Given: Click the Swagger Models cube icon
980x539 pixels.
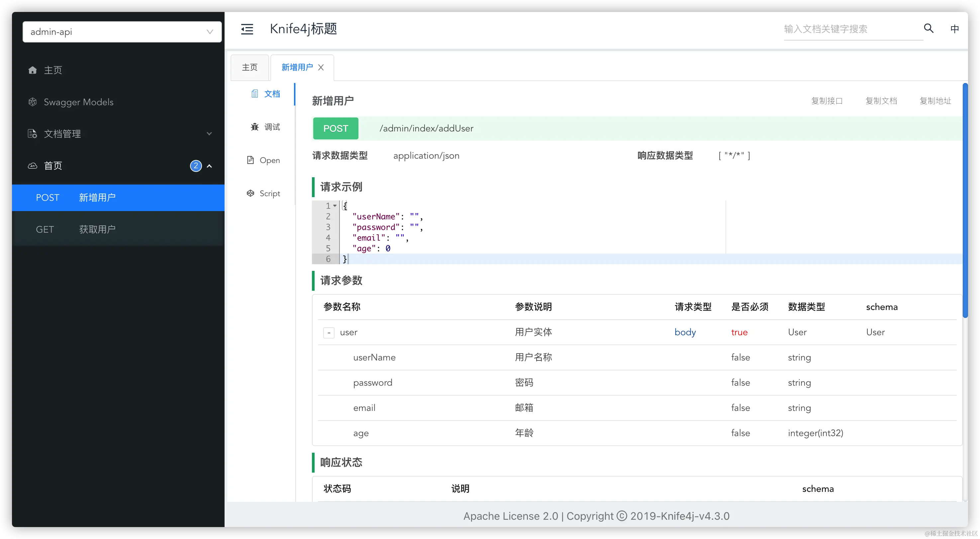Looking at the screenshot, I should (x=32, y=102).
